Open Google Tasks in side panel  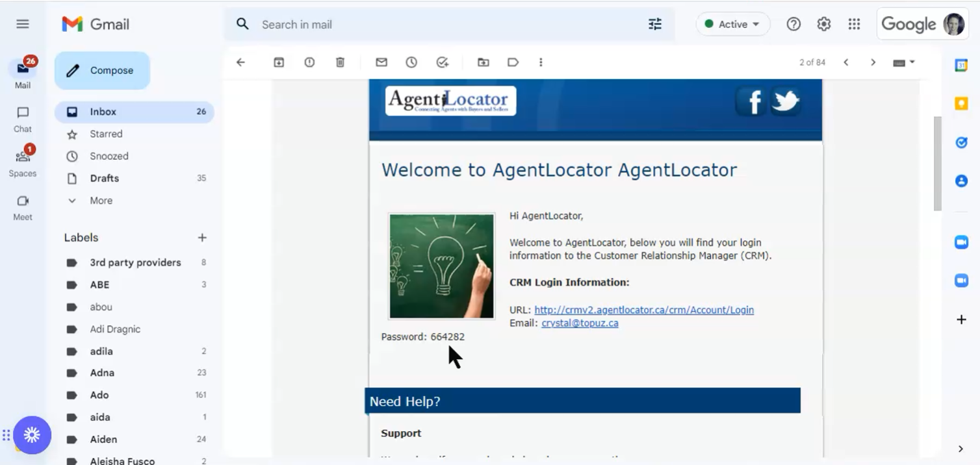pyautogui.click(x=961, y=142)
